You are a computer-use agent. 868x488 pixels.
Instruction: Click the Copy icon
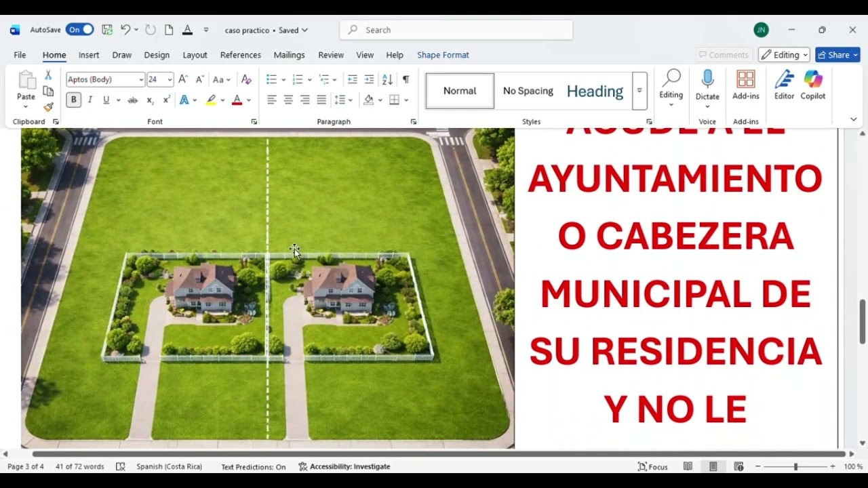pos(48,91)
